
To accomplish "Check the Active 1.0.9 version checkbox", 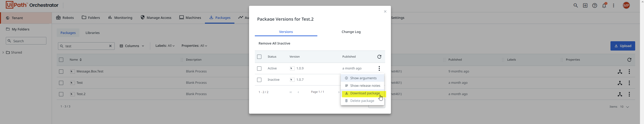I will pyautogui.click(x=259, y=69).
